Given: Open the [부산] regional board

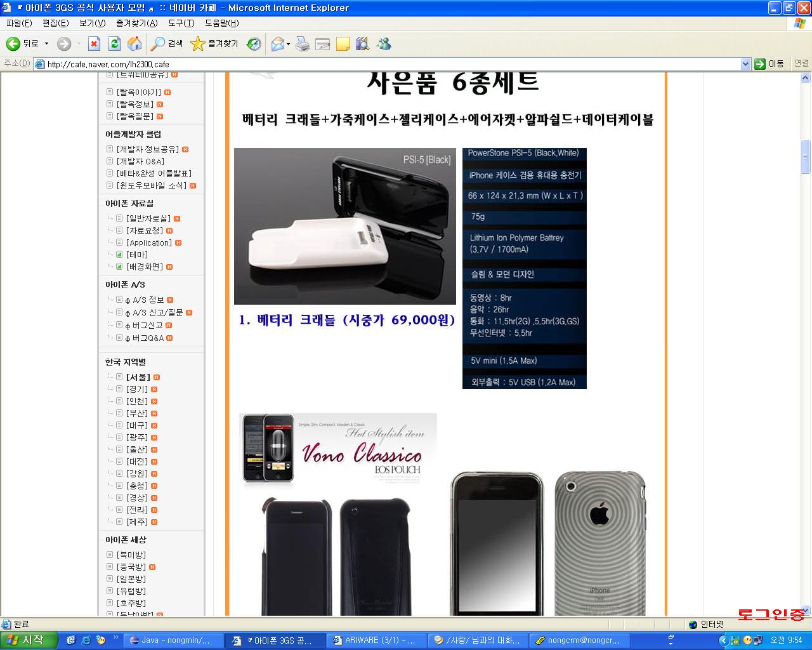Looking at the screenshot, I should (137, 413).
